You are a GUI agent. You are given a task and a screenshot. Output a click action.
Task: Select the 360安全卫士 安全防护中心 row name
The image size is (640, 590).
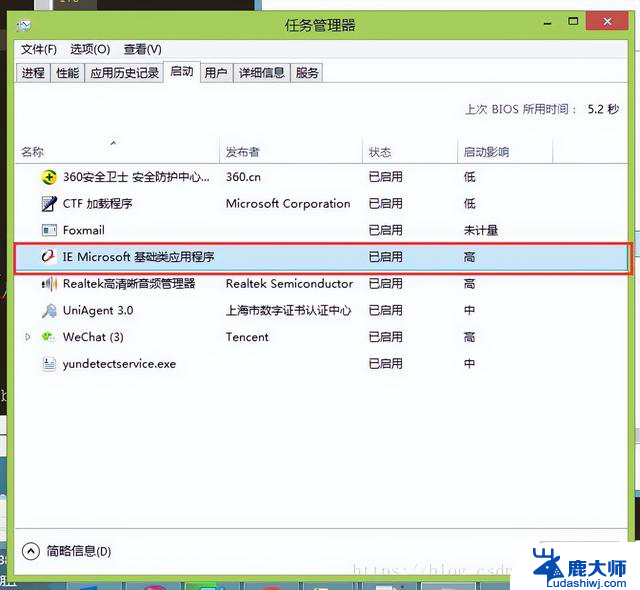(x=136, y=177)
